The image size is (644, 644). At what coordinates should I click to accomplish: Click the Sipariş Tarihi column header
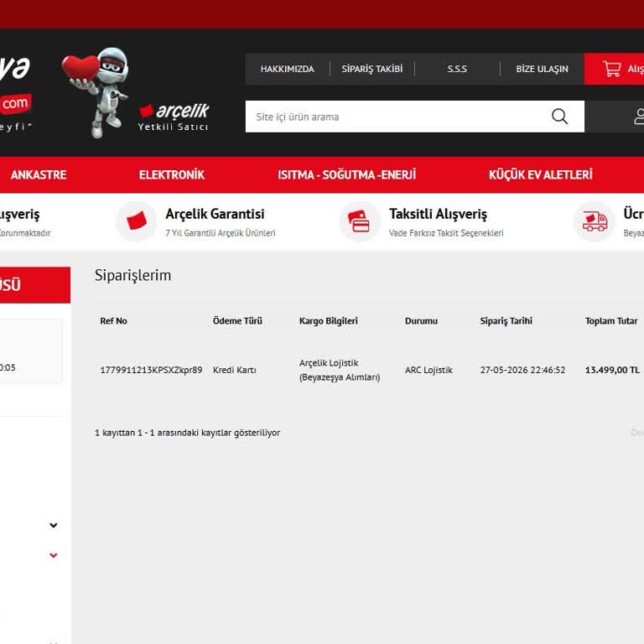point(506,321)
